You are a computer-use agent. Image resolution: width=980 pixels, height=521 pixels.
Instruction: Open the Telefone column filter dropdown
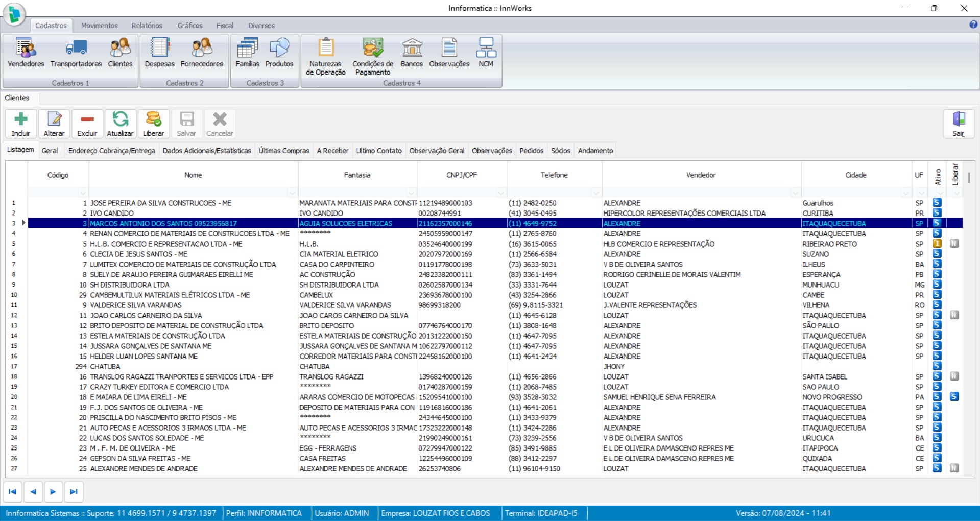[596, 193]
